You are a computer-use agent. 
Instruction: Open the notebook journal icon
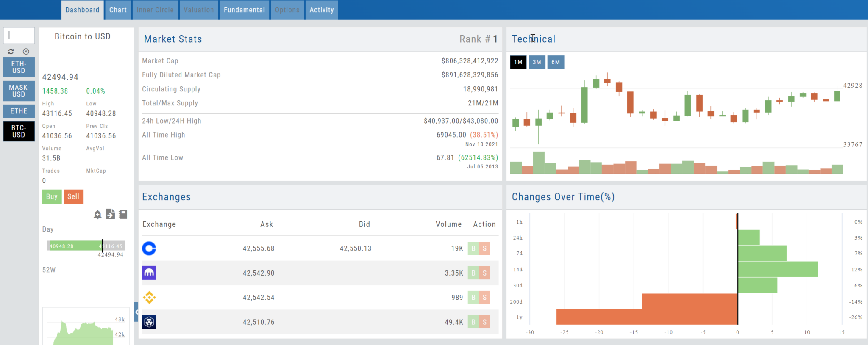[123, 214]
